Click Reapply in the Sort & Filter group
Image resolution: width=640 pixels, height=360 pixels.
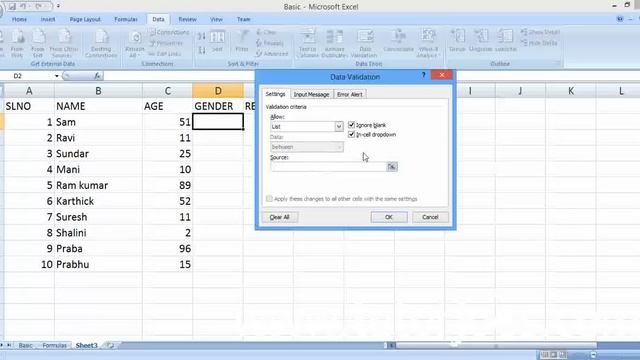270,43
